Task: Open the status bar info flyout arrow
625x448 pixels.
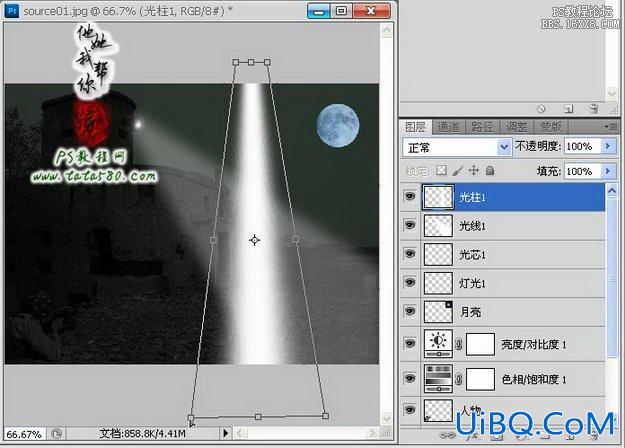Action: 226,433
